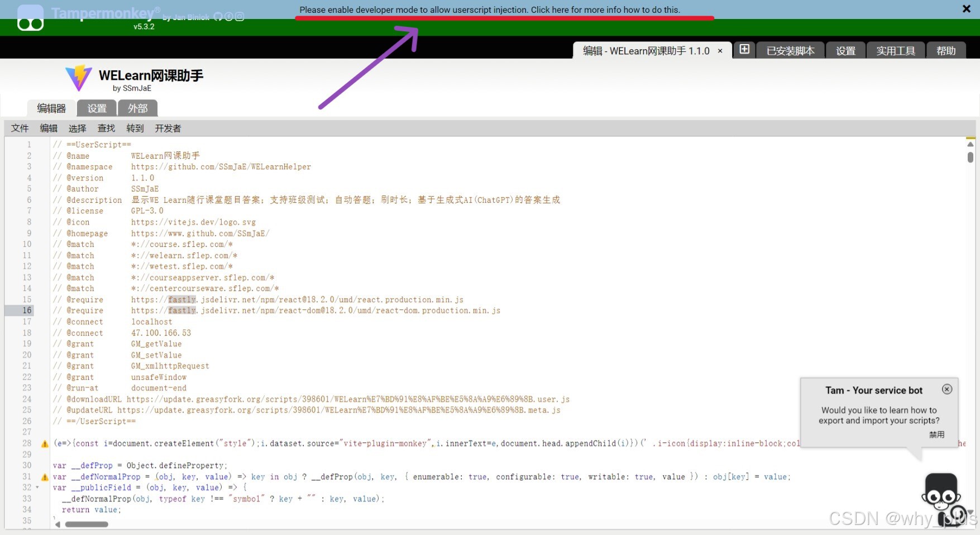The image size is (980, 535).
Task: Click the @grant GM_xmlhttpRequest line
Action: tap(131, 366)
